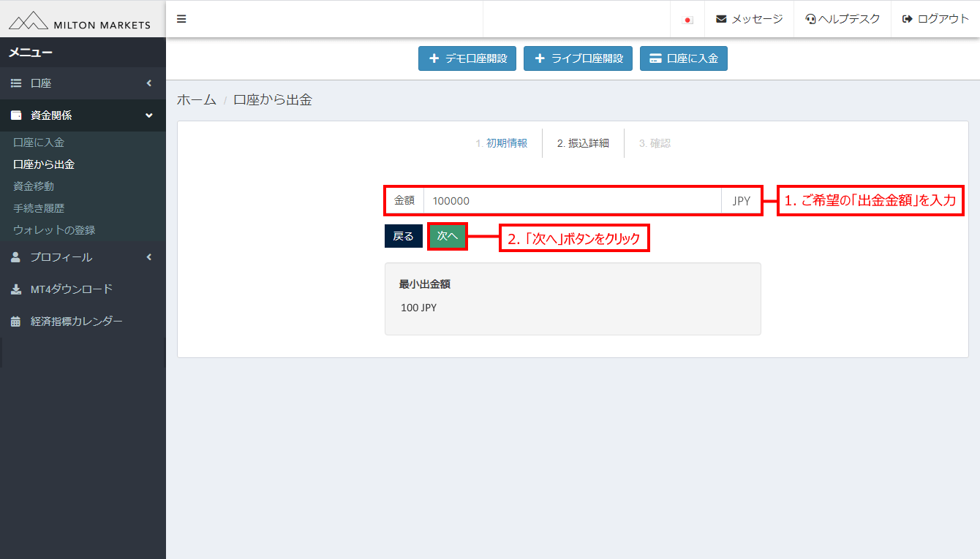
Task: Click the デモ口座開設 button
Action: click(467, 58)
